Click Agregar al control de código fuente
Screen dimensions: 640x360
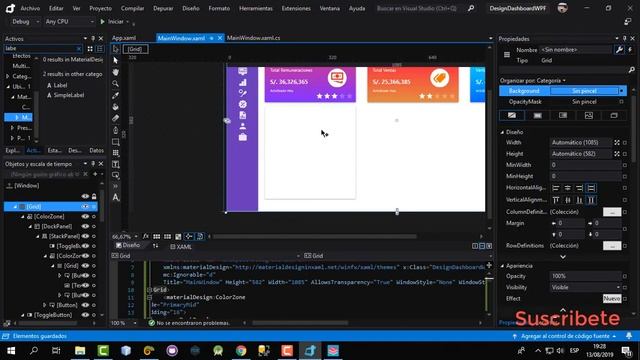(x=565, y=336)
